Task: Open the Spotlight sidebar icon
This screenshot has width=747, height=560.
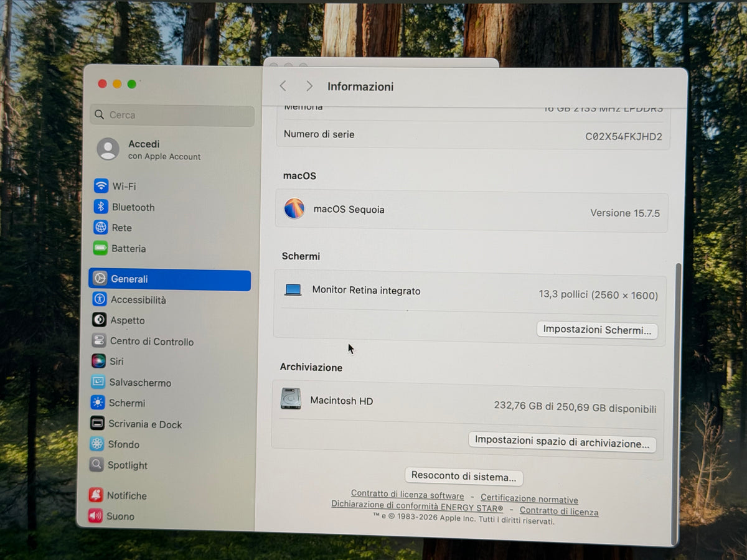Action: pyautogui.click(x=96, y=464)
